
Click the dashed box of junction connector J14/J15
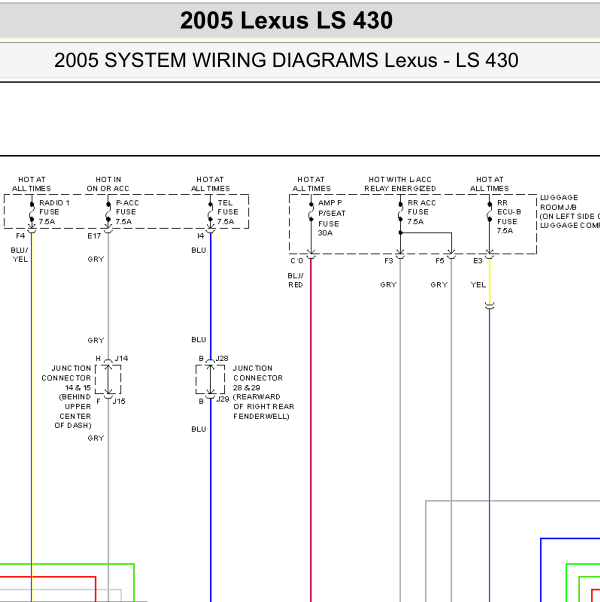pyautogui.click(x=108, y=379)
